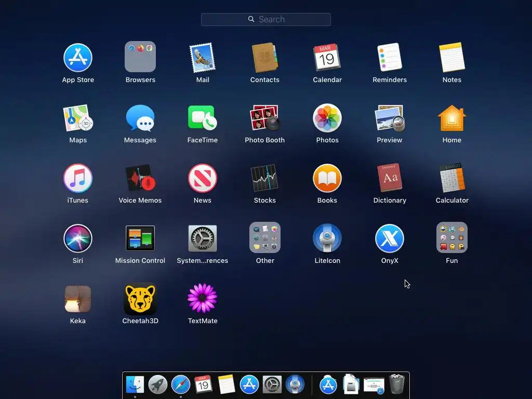Viewport: 532px width, 399px height.
Task: Open Cheetah3D
Action: pos(140,299)
